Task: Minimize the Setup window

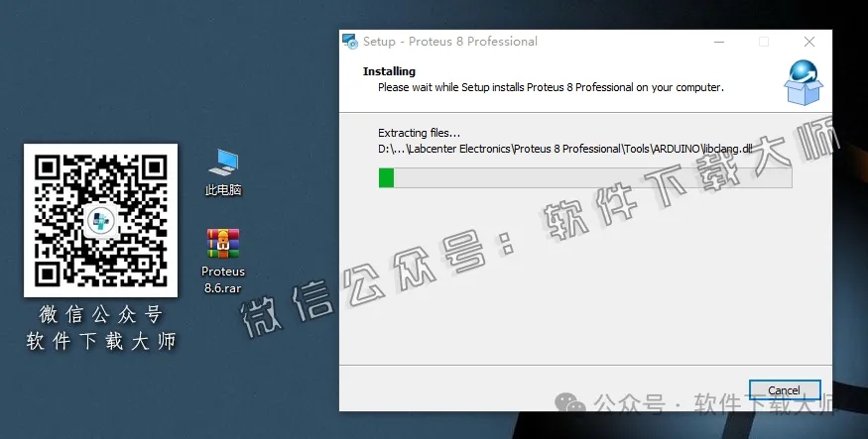Action: click(719, 42)
